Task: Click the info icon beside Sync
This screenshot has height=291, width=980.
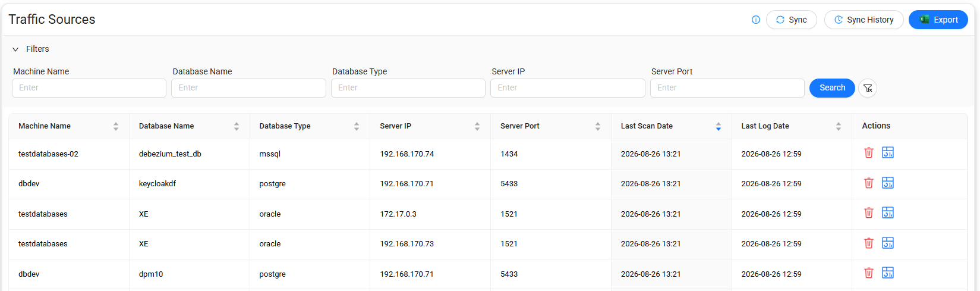Action: (x=756, y=20)
